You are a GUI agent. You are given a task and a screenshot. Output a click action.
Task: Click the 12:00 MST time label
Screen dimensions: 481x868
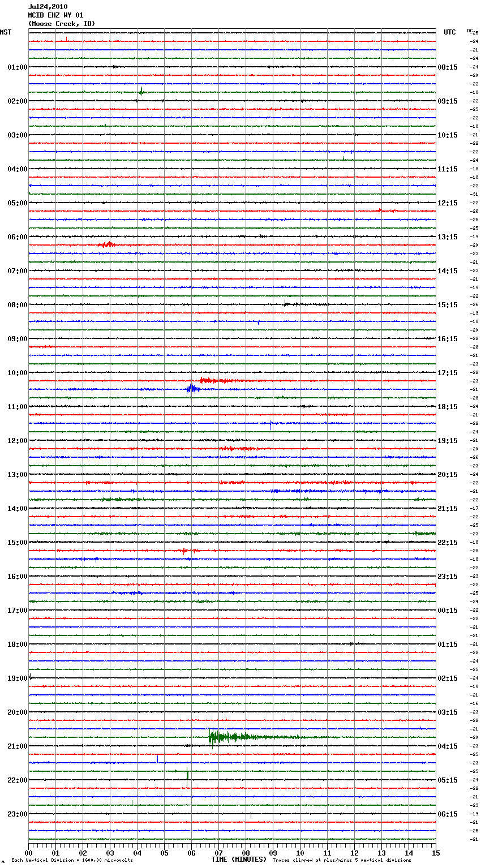coord(18,441)
